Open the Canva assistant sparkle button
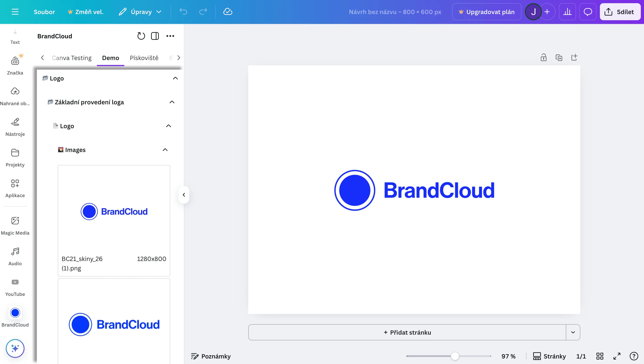The height and width of the screenshot is (364, 644). pos(15,348)
